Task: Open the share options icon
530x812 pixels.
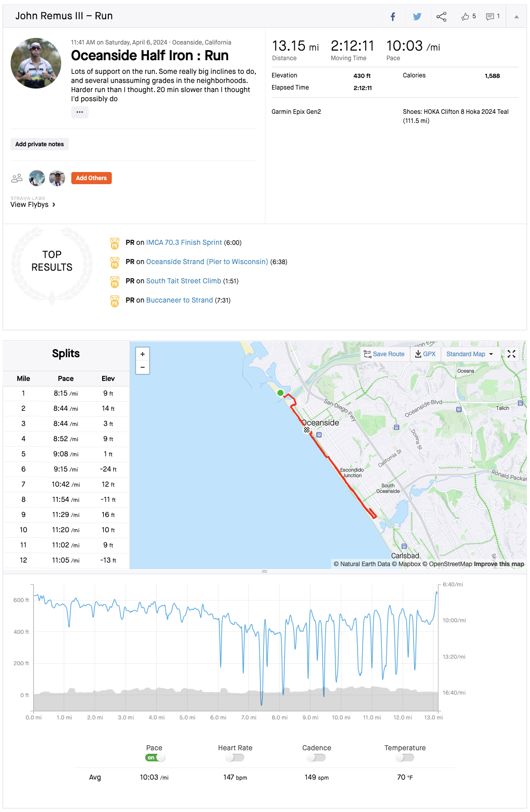Action: point(441,17)
